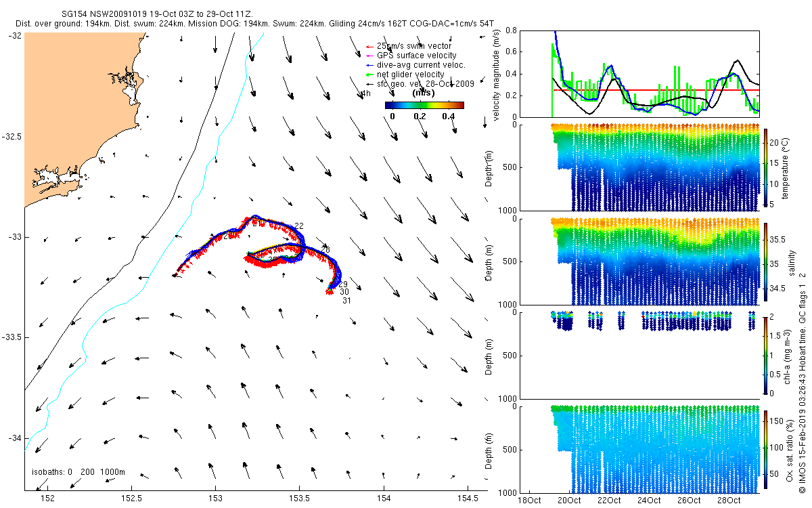Click the IMOS copyright timestamp text
The height and width of the screenshot is (508, 812).
(x=803, y=381)
